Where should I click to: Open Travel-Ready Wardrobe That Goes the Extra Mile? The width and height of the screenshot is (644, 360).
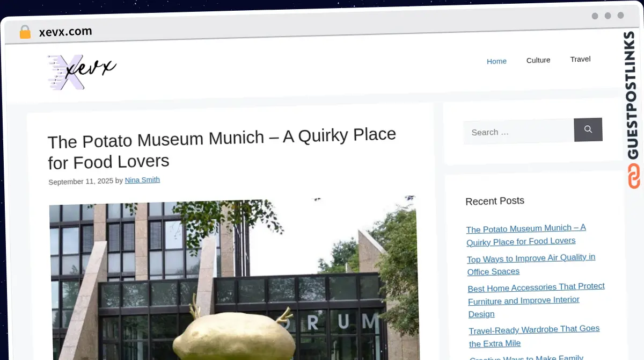pos(534,336)
